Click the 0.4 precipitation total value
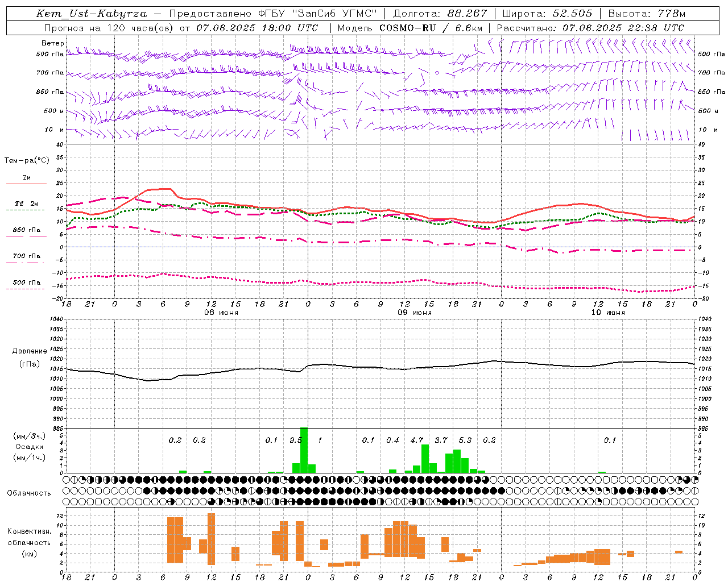The width and height of the screenshot is (728, 582). 392,440
